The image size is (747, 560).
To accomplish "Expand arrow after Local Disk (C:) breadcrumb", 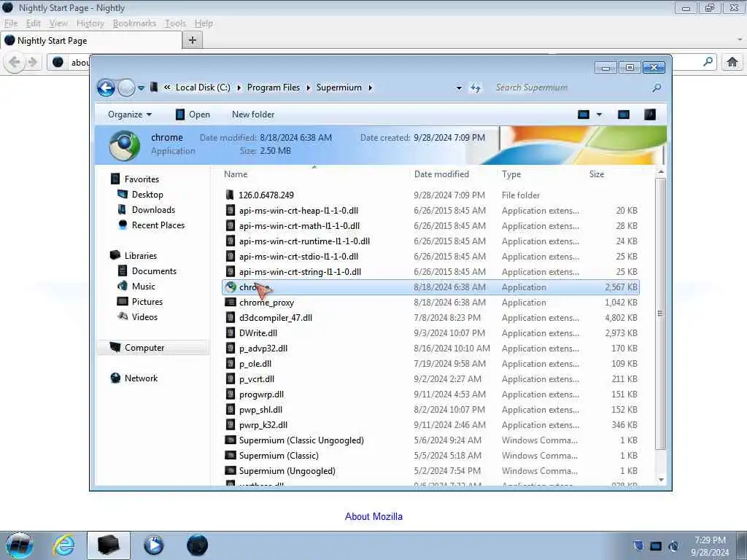I will pos(239,87).
